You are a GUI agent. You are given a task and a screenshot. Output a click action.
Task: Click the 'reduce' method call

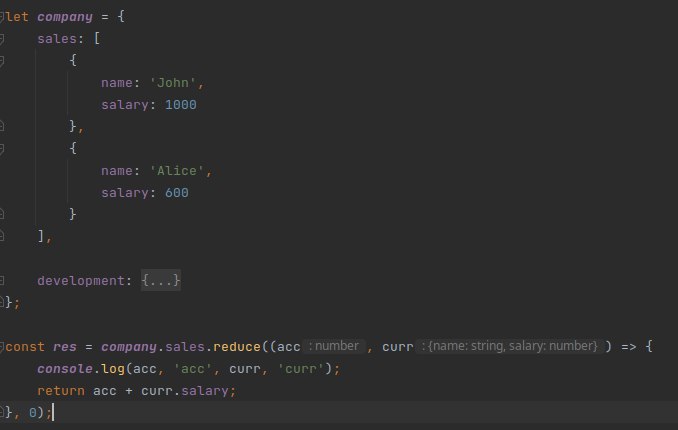coord(237,347)
